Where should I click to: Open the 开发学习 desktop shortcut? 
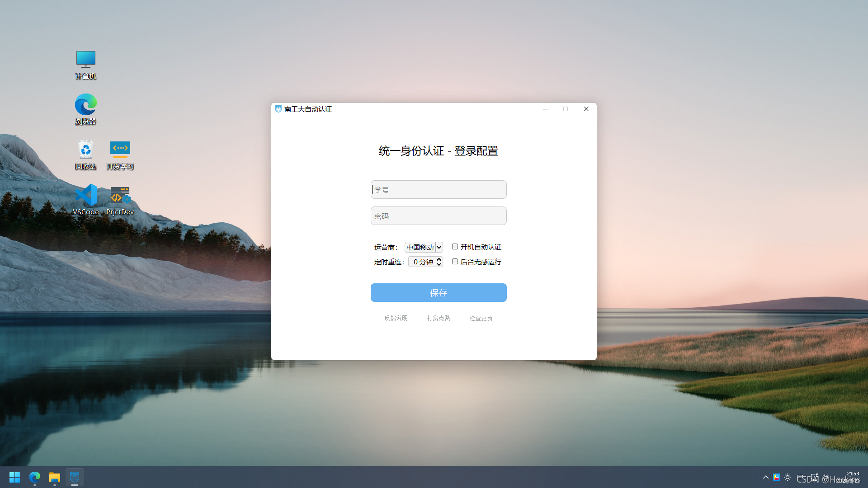pos(120,154)
